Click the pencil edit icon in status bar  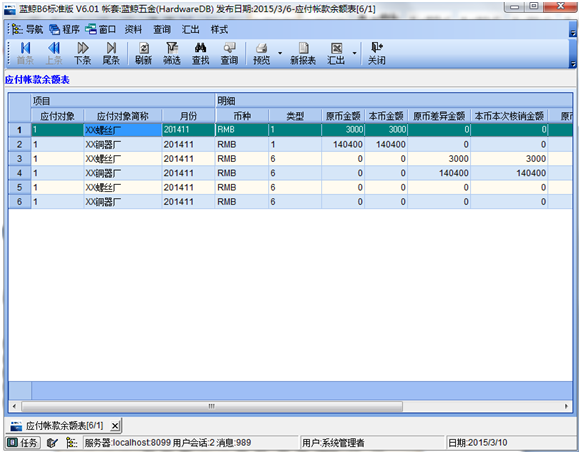point(52,443)
